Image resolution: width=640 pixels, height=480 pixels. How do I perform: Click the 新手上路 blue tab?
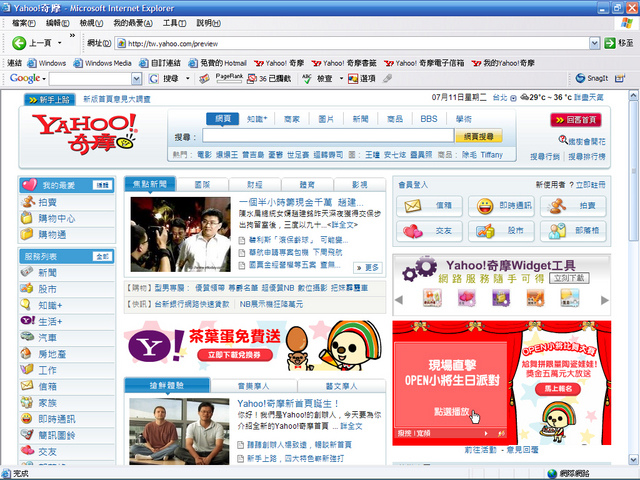50,99
